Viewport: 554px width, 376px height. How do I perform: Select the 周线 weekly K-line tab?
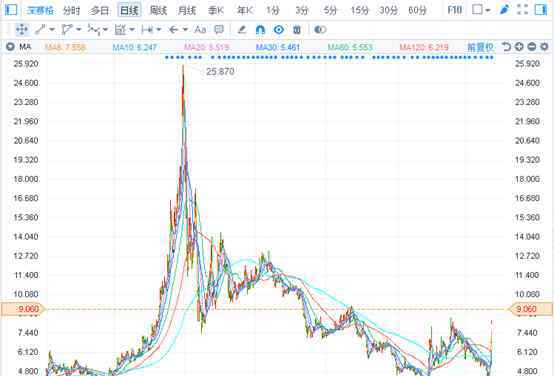(x=158, y=11)
